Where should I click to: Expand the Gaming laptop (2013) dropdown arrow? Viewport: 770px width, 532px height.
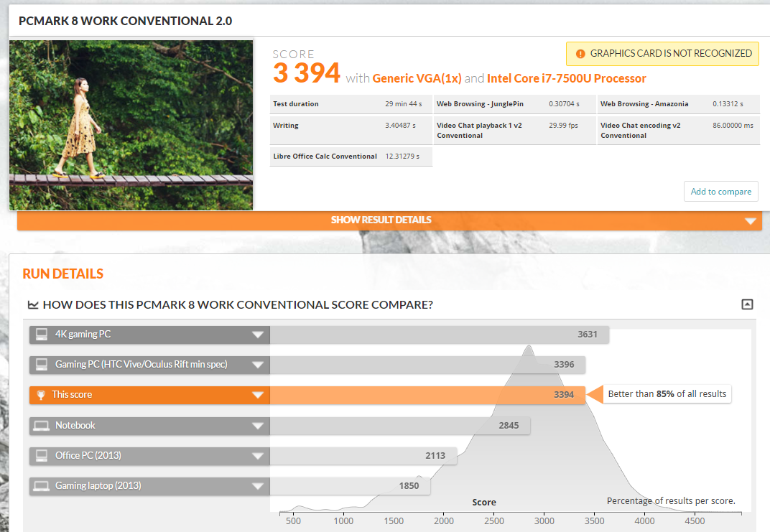click(x=258, y=486)
